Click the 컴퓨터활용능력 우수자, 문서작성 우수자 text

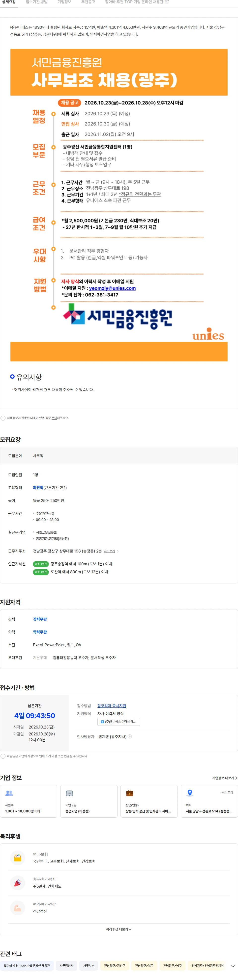[84, 658]
